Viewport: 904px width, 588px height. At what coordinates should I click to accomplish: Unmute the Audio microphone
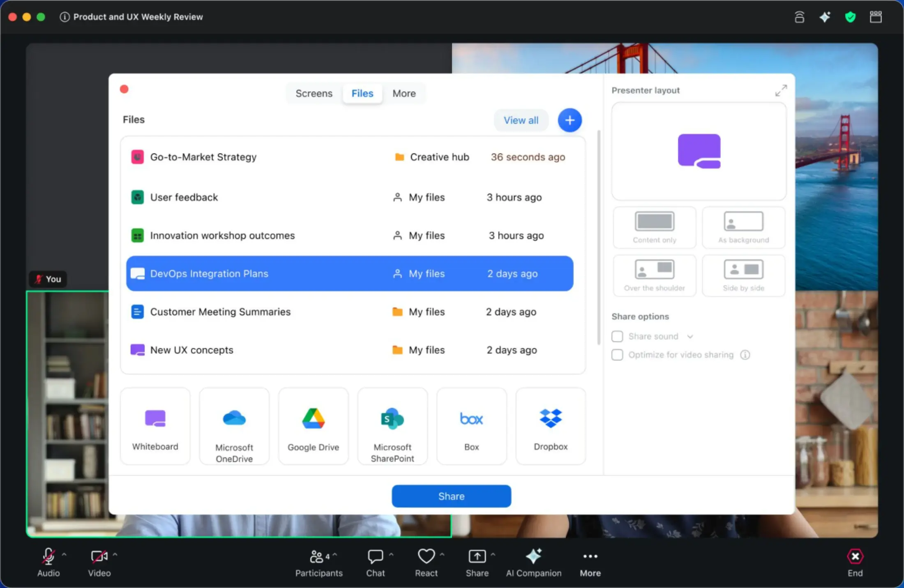pos(48,562)
